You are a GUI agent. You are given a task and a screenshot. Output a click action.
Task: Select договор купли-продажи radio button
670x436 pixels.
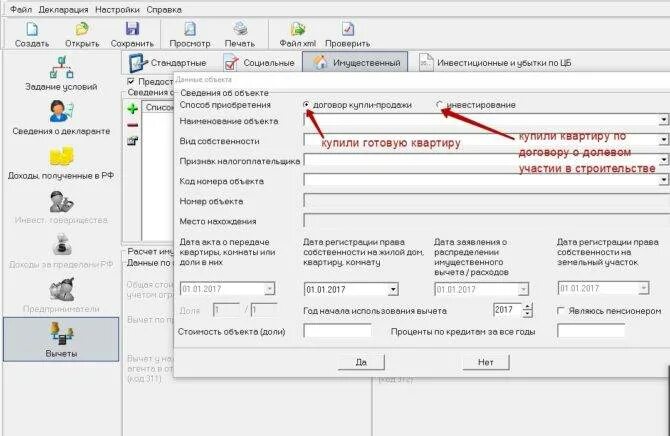(306, 104)
